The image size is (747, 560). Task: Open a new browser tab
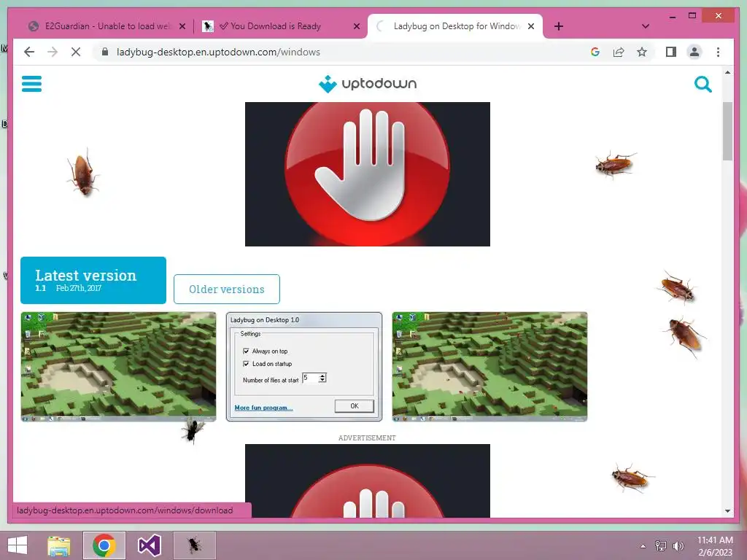coord(559,26)
